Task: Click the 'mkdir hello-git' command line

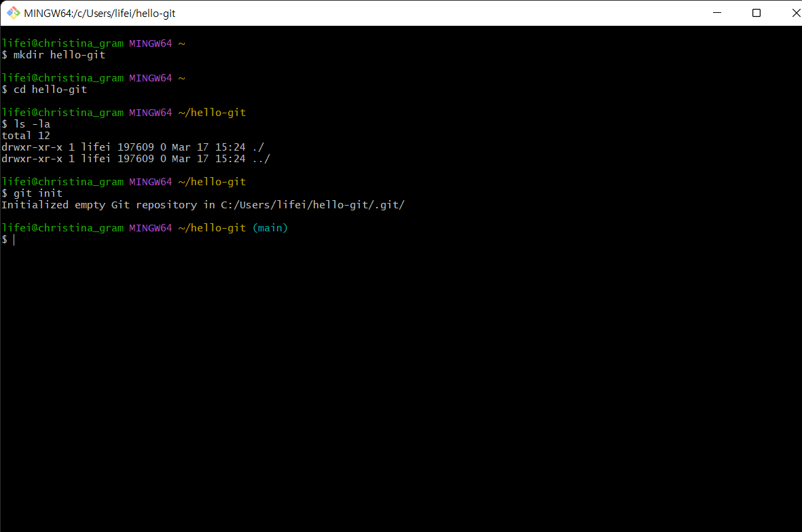Action: tap(53, 55)
